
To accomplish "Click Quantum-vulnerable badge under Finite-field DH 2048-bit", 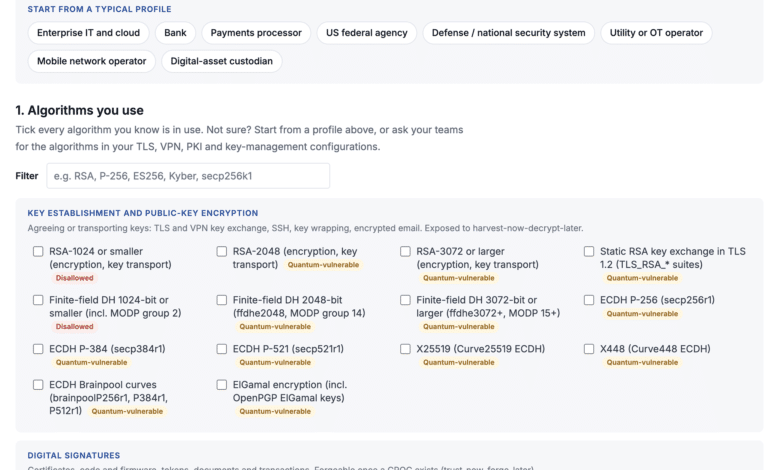I will click(x=275, y=327).
